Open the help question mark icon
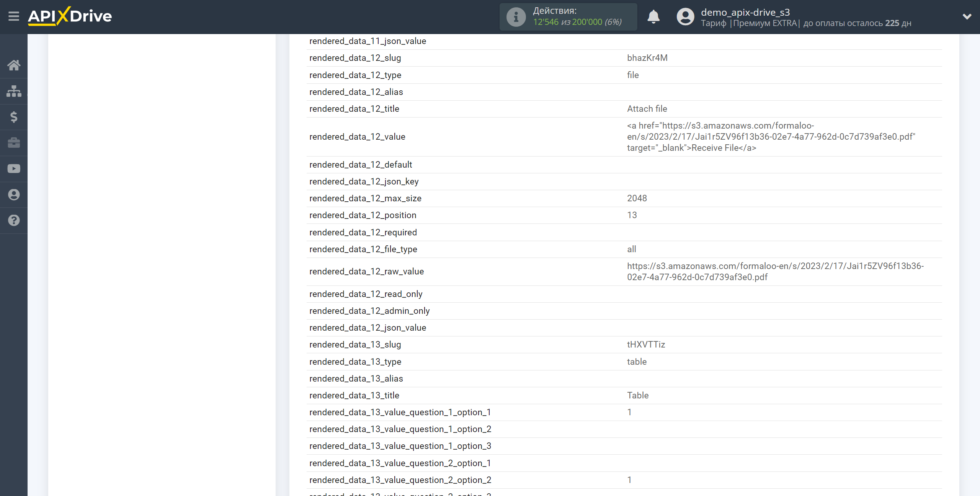The width and height of the screenshot is (980, 496). (x=14, y=220)
